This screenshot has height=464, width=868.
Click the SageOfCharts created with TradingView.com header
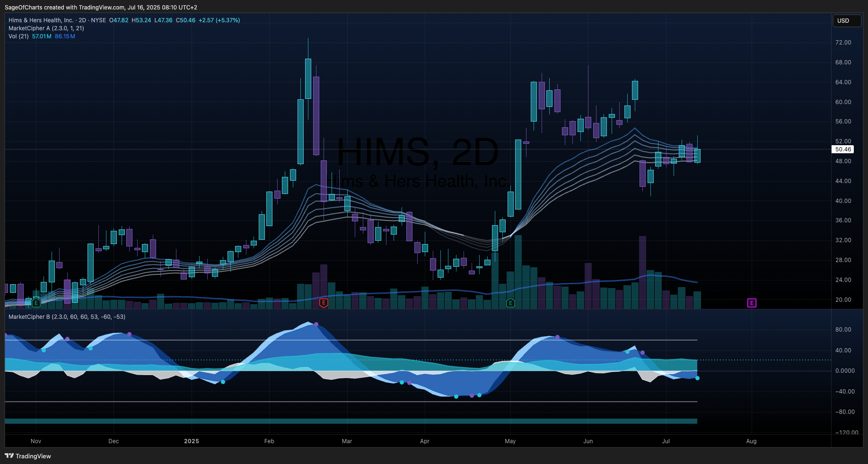click(x=101, y=8)
